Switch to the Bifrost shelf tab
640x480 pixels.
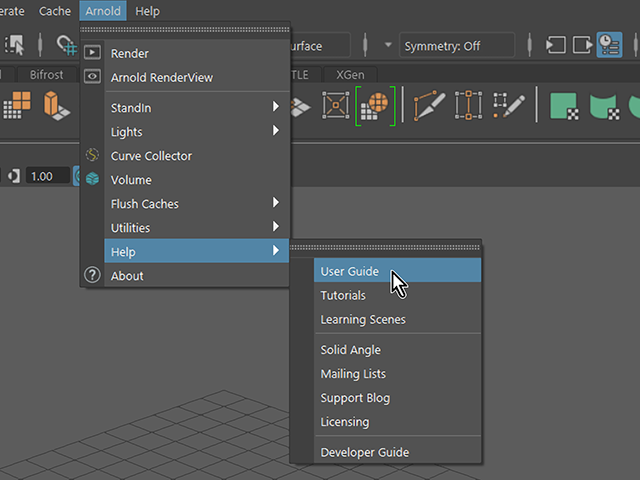(47, 75)
